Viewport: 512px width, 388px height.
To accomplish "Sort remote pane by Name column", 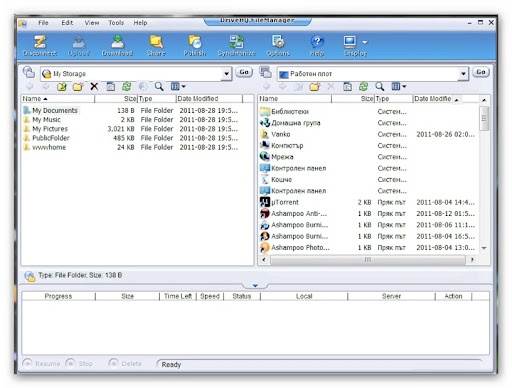I will point(57,99).
